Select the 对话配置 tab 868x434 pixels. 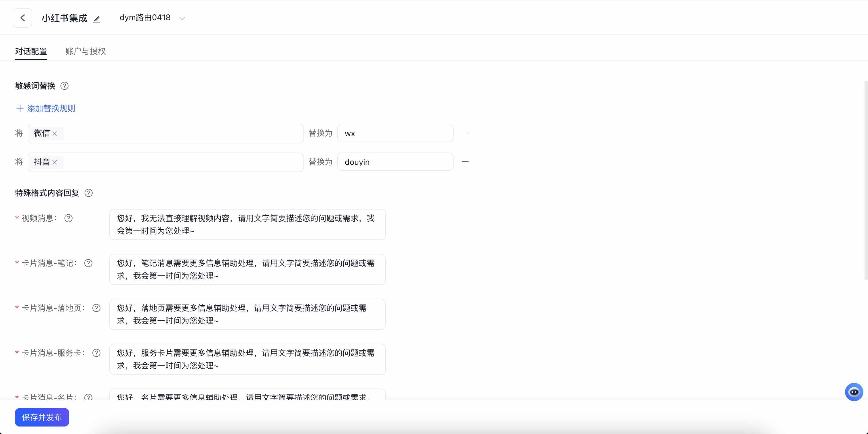point(31,51)
